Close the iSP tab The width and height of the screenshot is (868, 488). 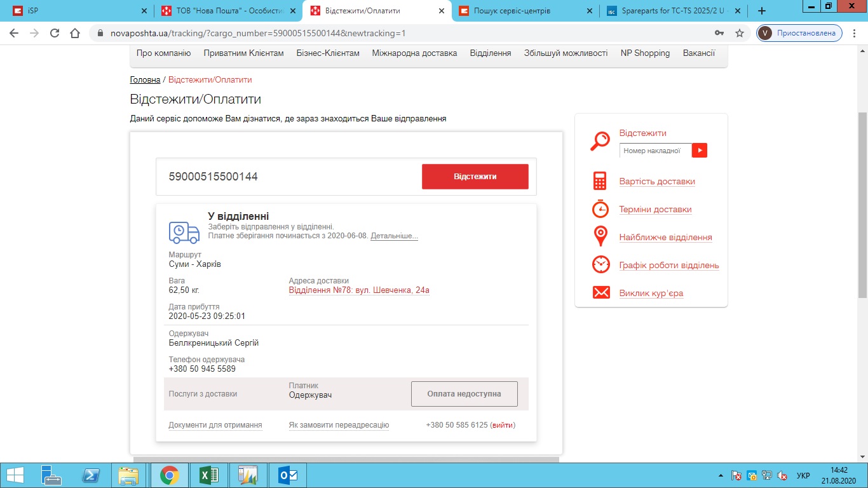(144, 11)
